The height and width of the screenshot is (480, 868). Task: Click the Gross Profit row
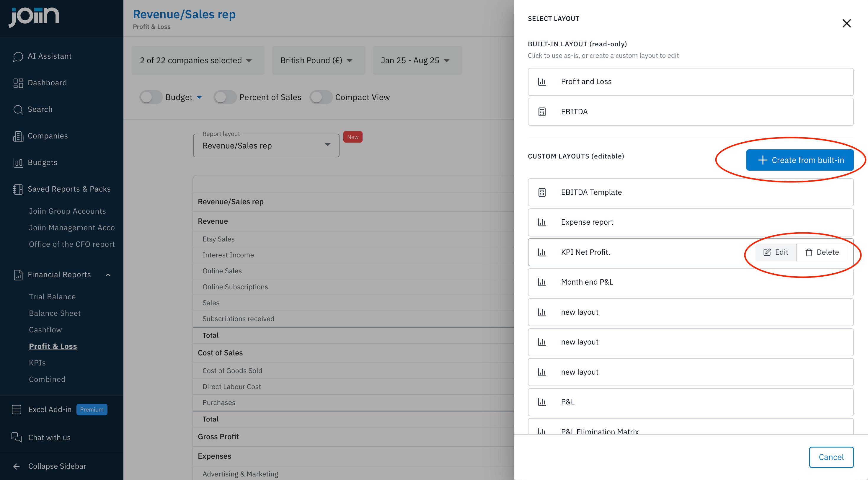(x=353, y=437)
